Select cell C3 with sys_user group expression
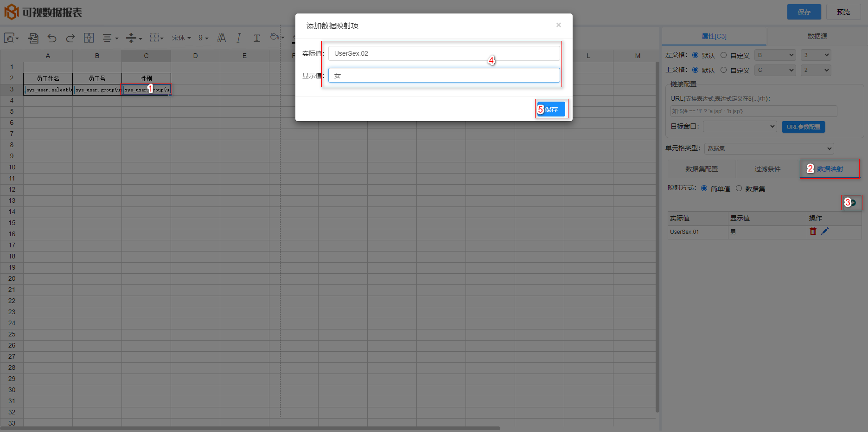868x432 pixels. click(147, 90)
